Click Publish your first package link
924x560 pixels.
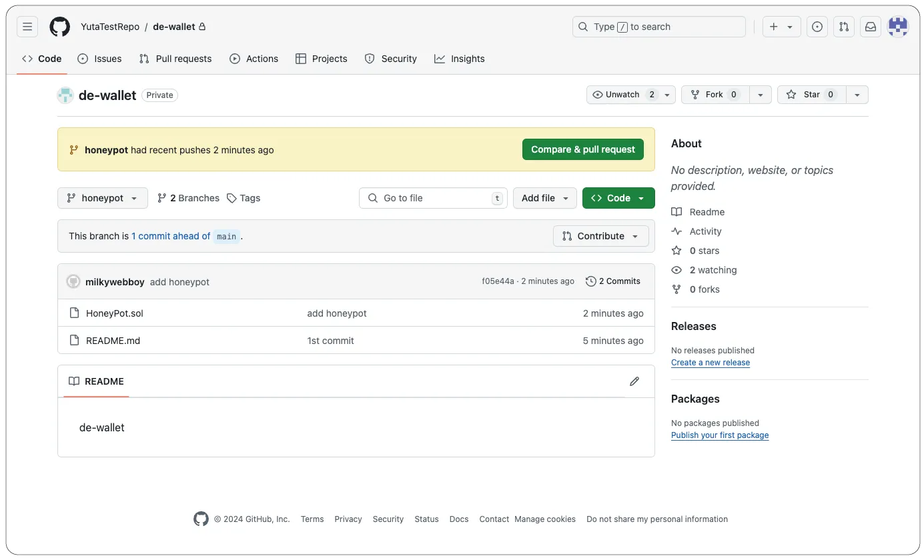coord(720,435)
